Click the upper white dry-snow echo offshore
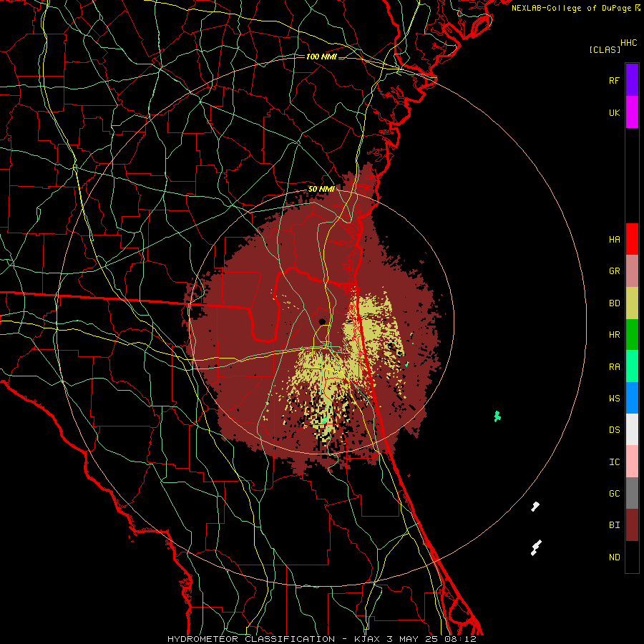Screen dimensions: 644x644 tap(535, 507)
